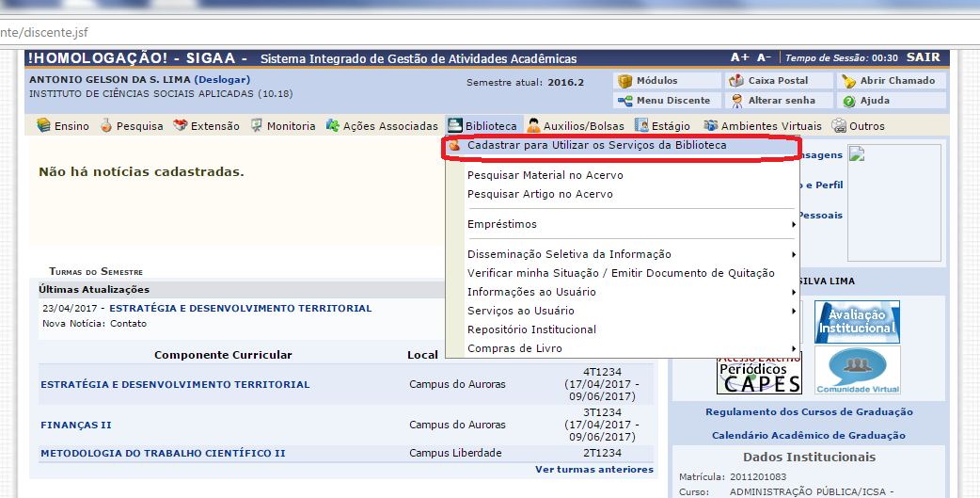Expand Disseminação Seletiva da Informação submenu
Image resolution: width=980 pixels, height=498 pixels.
(569, 254)
